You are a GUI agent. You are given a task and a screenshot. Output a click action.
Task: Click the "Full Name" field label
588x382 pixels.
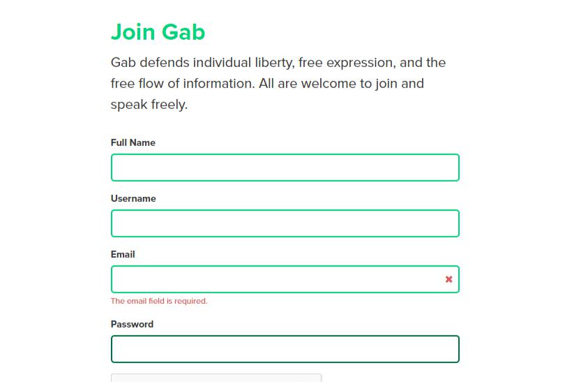coord(133,142)
